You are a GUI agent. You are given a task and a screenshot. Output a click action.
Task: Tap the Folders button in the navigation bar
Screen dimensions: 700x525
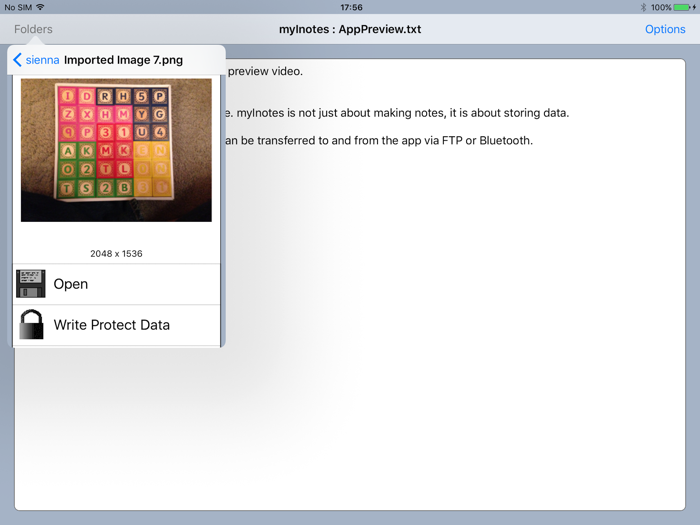pos(33,29)
